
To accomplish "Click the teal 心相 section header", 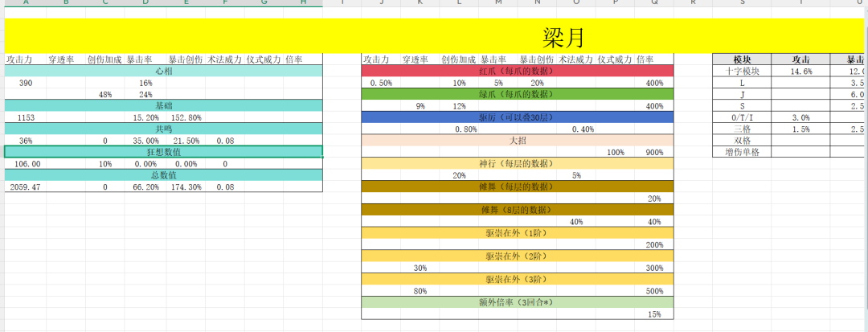I will pos(163,71).
